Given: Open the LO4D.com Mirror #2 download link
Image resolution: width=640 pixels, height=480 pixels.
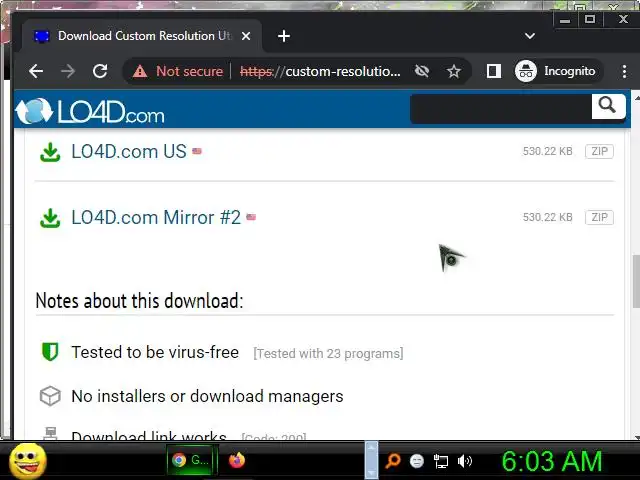Looking at the screenshot, I should tap(156, 218).
